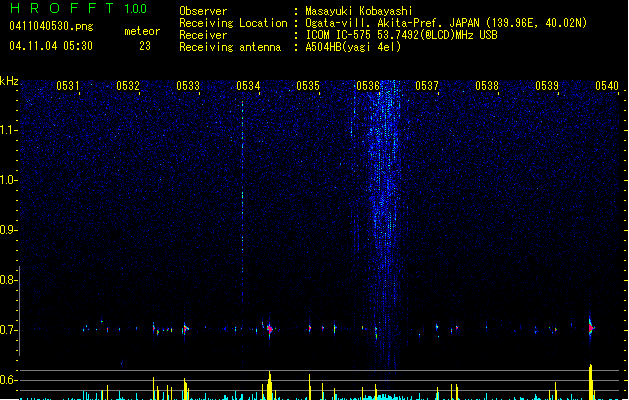Click the Receiving Location label

pyautogui.click(x=233, y=23)
